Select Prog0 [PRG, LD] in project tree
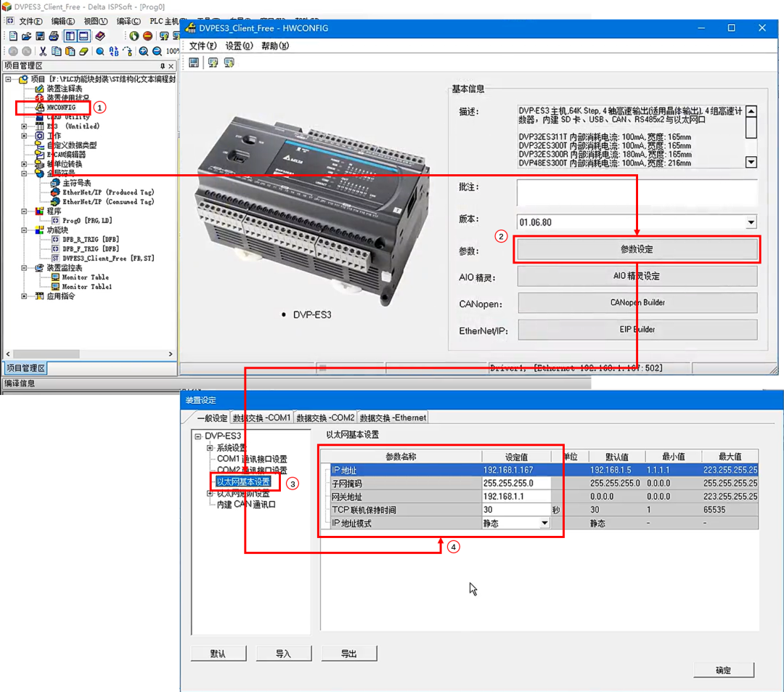Viewport: 784px width, 692px height. tap(87, 221)
